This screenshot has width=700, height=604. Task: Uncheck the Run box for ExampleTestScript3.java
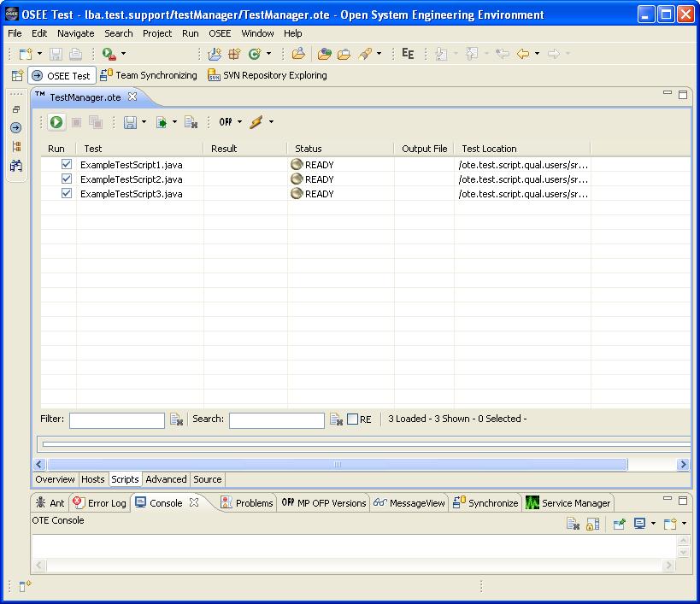[67, 194]
